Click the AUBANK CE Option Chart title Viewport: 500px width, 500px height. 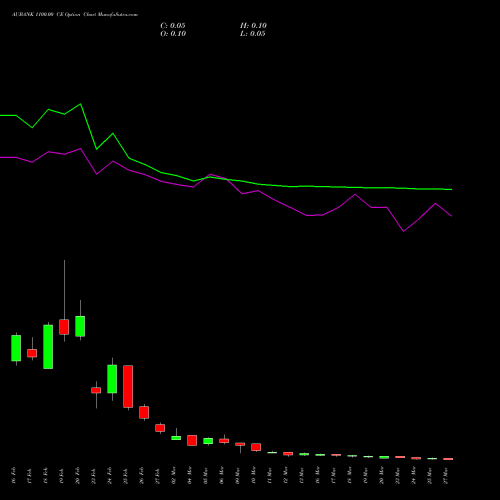pos(75,15)
